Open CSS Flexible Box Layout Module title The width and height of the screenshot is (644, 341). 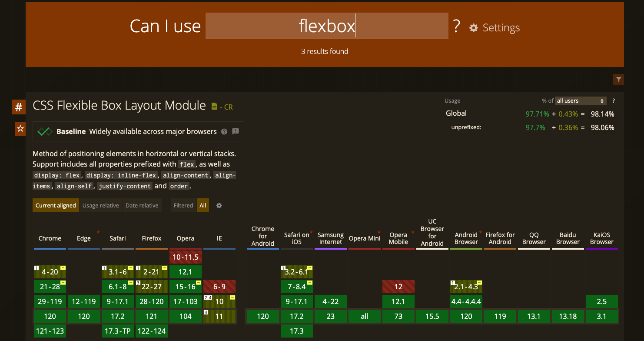point(119,105)
